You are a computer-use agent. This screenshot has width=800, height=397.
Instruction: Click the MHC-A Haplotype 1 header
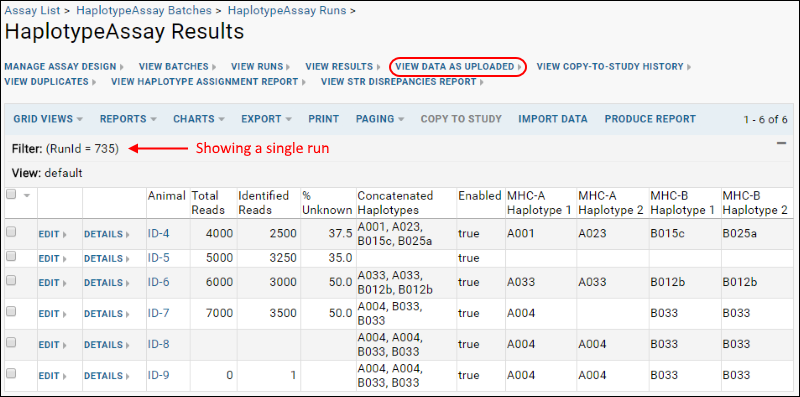[538, 203]
